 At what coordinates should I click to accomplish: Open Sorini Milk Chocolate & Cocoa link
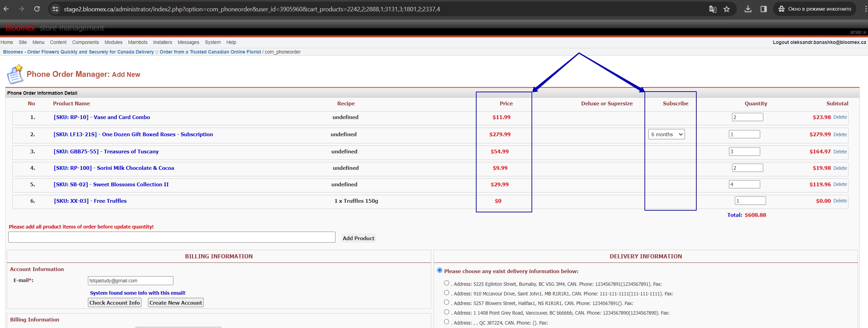point(114,168)
